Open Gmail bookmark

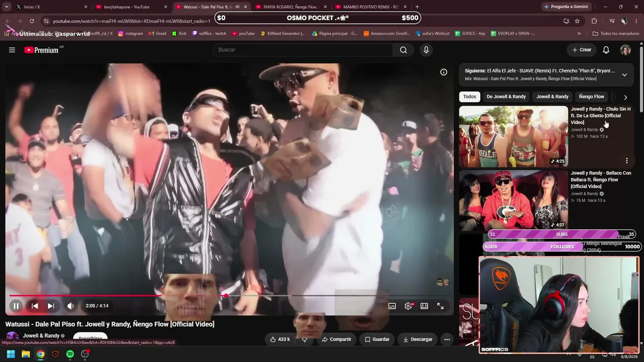(157, 34)
